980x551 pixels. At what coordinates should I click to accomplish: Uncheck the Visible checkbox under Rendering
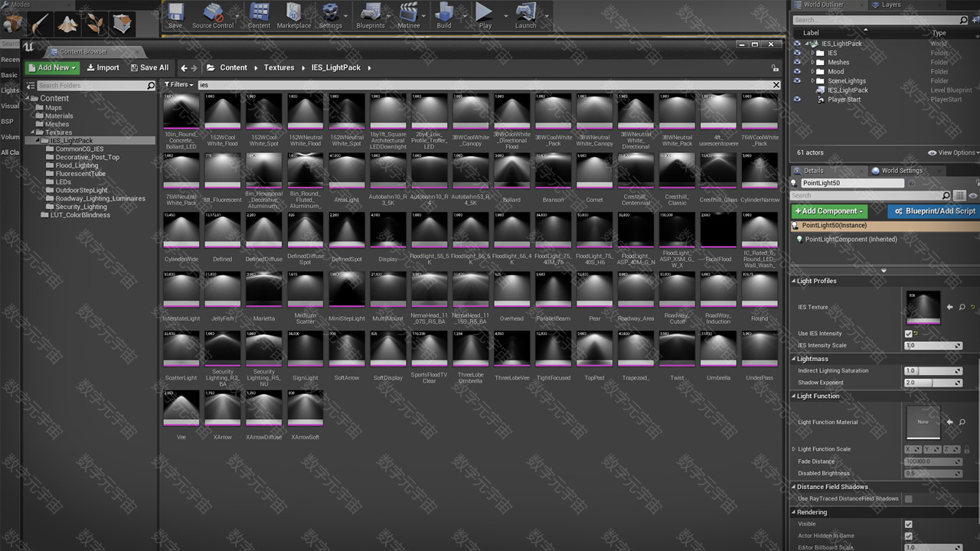(908, 524)
